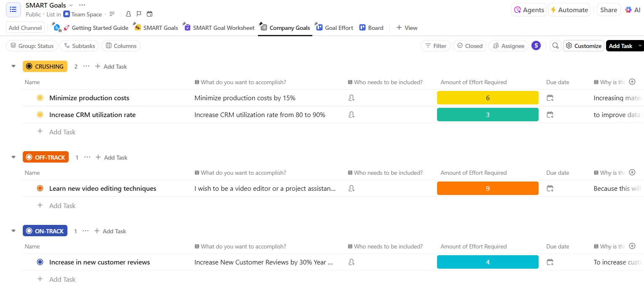
Task: Click the calendar icon in header
Action: point(150,14)
